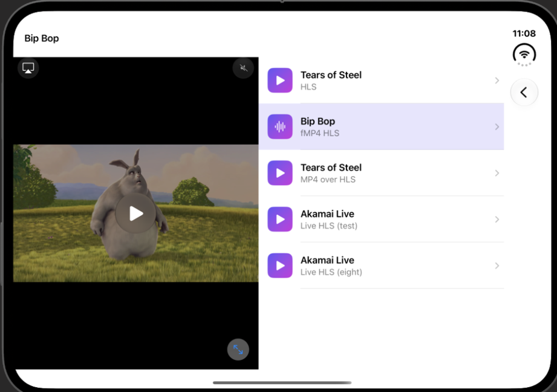Image resolution: width=557 pixels, height=392 pixels.
Task: Play the Big Buck Bunny video
Action: coord(135,213)
